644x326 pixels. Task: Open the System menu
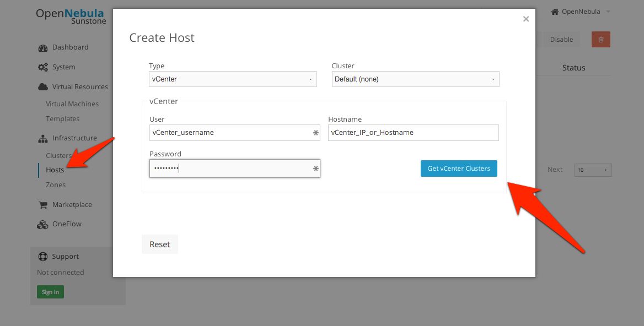point(63,67)
